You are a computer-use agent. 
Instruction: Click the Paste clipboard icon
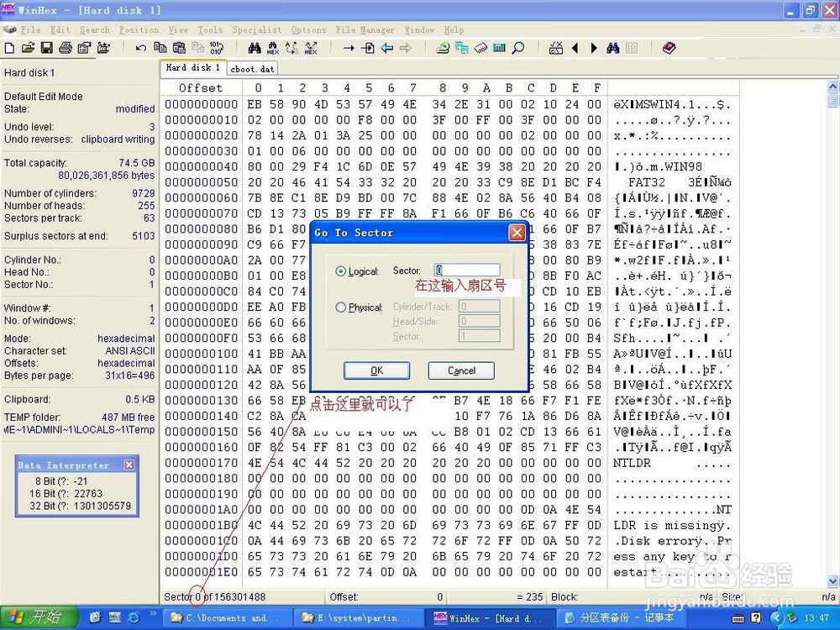tap(179, 48)
